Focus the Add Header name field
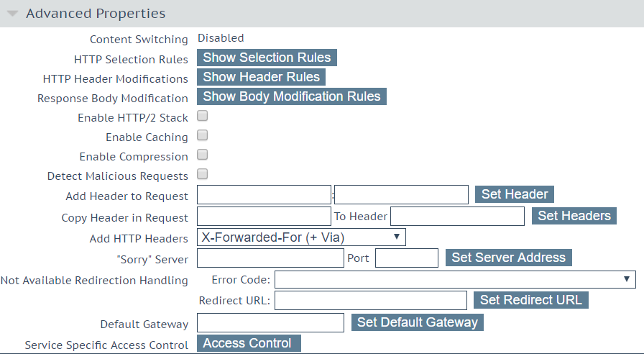Viewport: 644px width, 354px height. [x=264, y=194]
